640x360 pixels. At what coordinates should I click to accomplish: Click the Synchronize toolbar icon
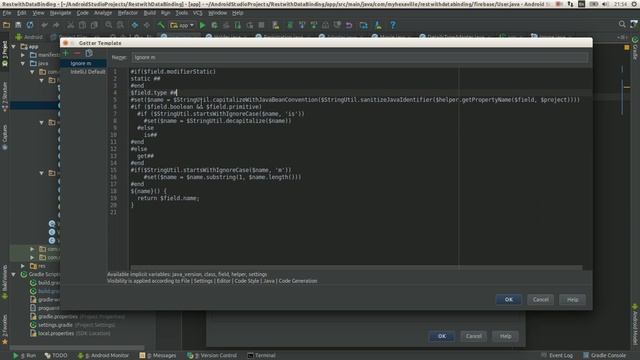30,25
